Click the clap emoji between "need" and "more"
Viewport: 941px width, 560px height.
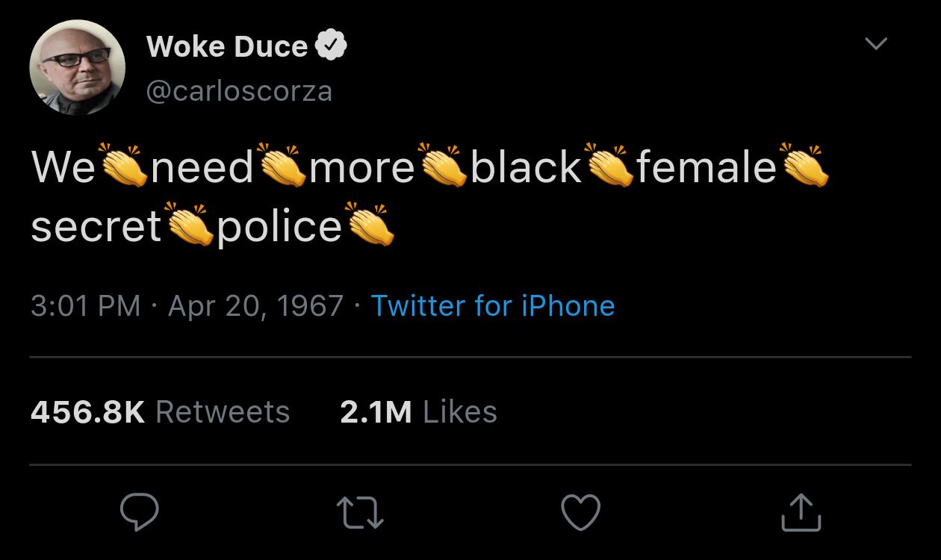(281, 165)
